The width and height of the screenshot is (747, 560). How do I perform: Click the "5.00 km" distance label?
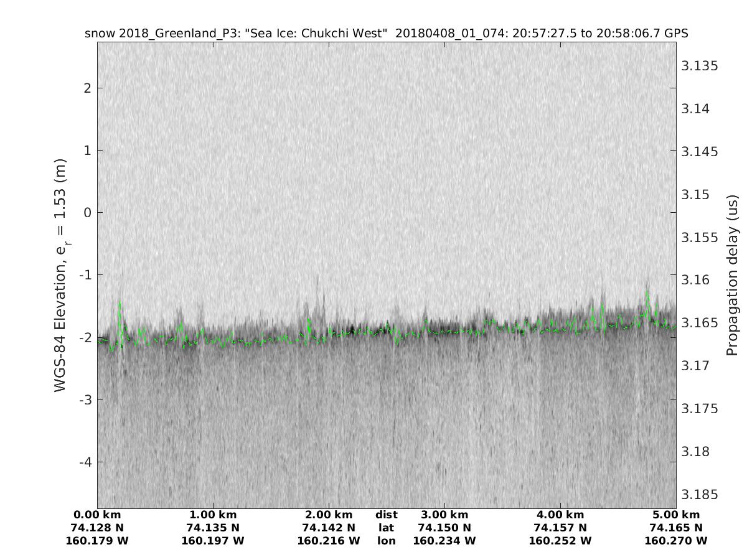[676, 515]
